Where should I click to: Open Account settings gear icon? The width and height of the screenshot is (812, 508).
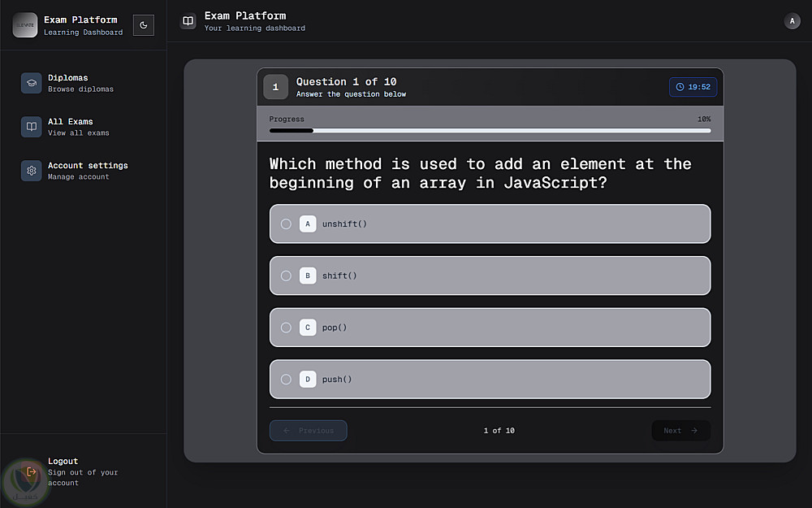[32, 171]
